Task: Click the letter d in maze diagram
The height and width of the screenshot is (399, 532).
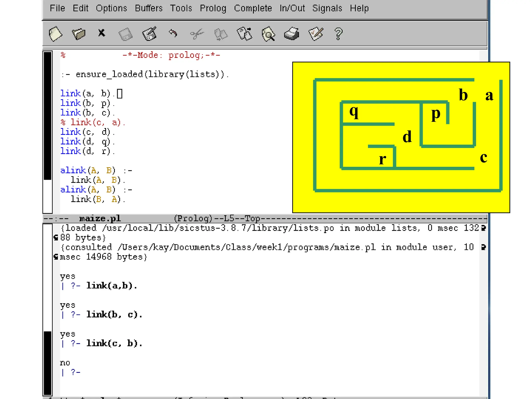Action: (407, 136)
